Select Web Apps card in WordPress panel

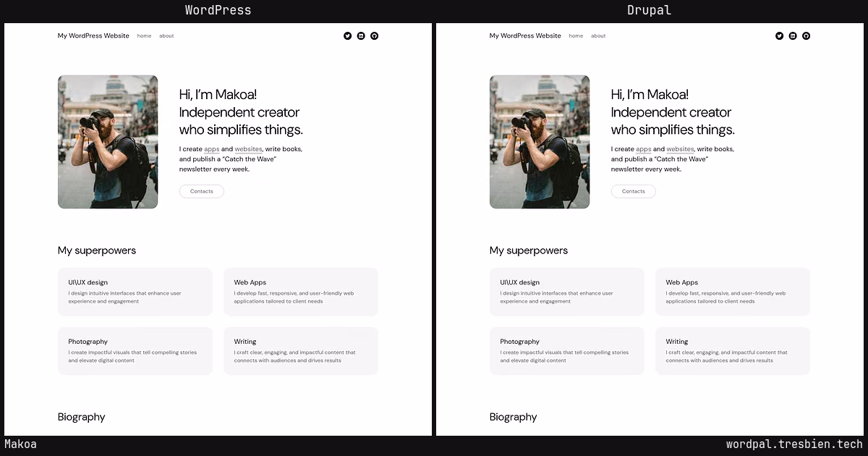(301, 292)
